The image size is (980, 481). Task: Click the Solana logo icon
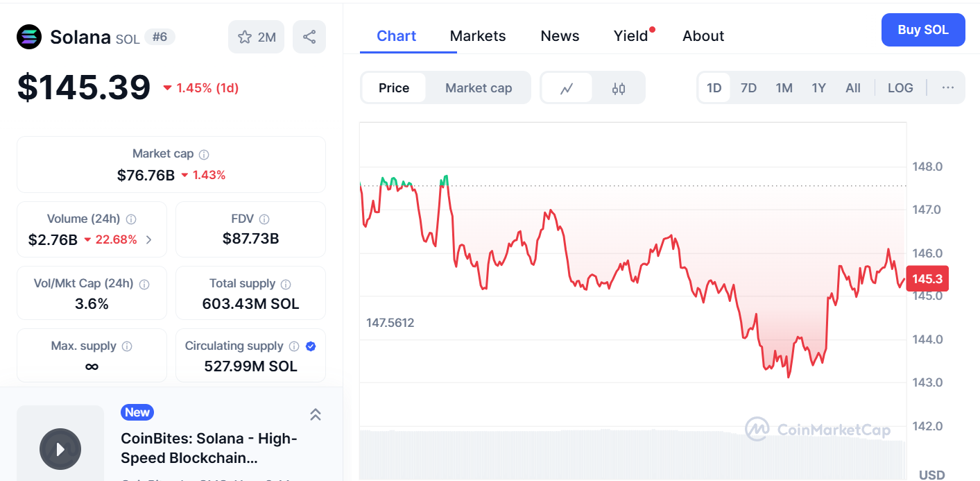[29, 37]
